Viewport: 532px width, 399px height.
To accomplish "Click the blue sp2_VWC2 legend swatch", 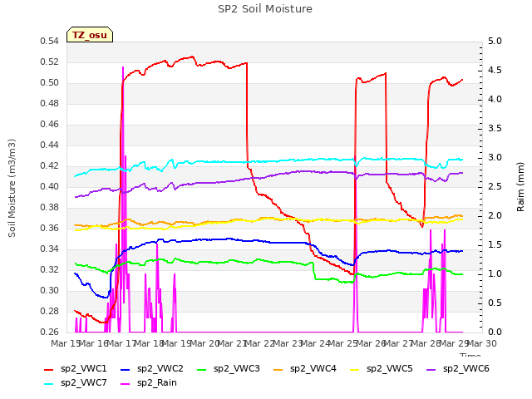I will pos(126,369).
